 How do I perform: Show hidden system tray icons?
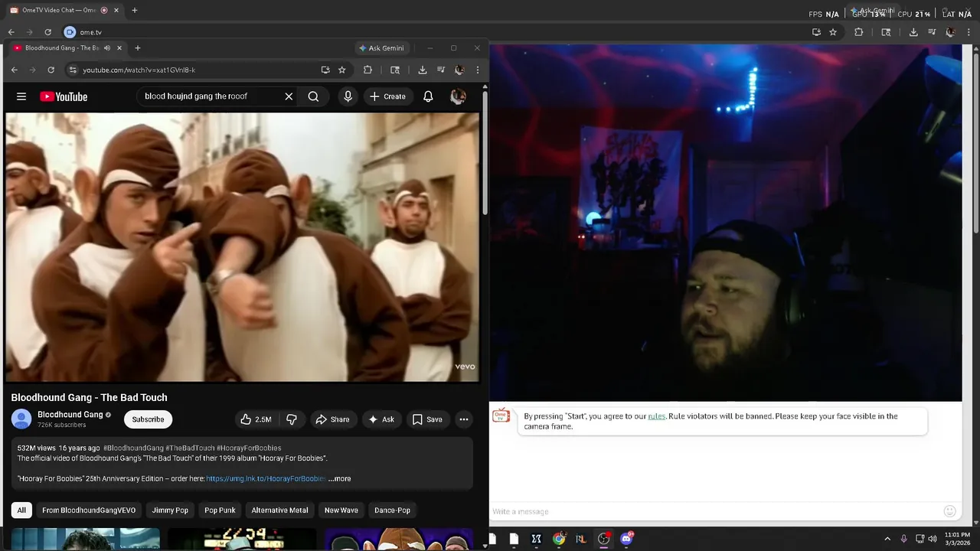pyautogui.click(x=887, y=539)
